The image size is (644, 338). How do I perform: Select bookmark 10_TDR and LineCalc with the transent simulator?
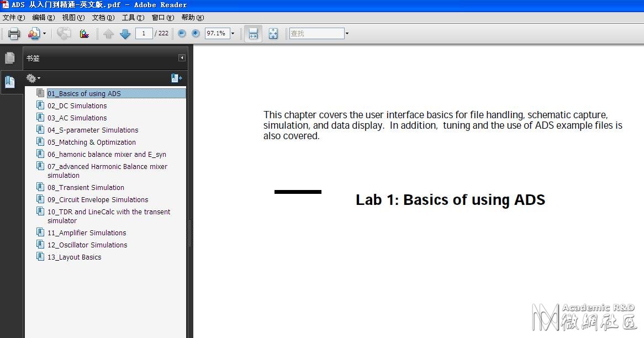click(109, 216)
